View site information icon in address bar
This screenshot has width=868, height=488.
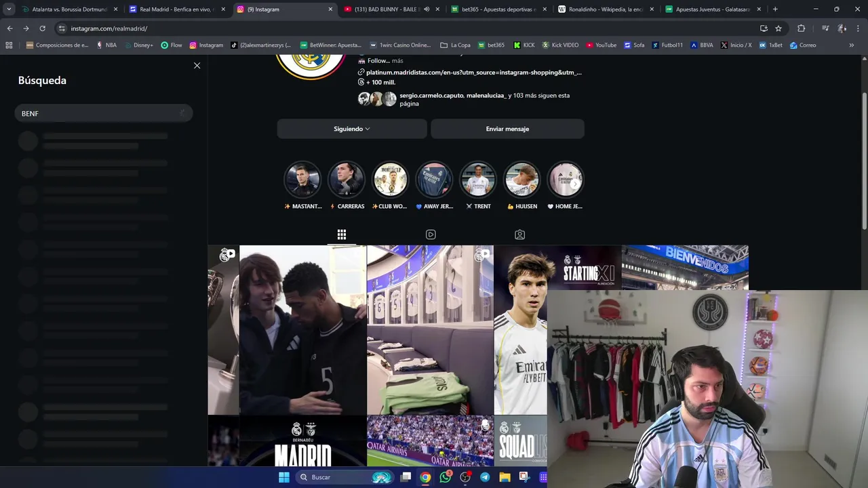[62, 28]
